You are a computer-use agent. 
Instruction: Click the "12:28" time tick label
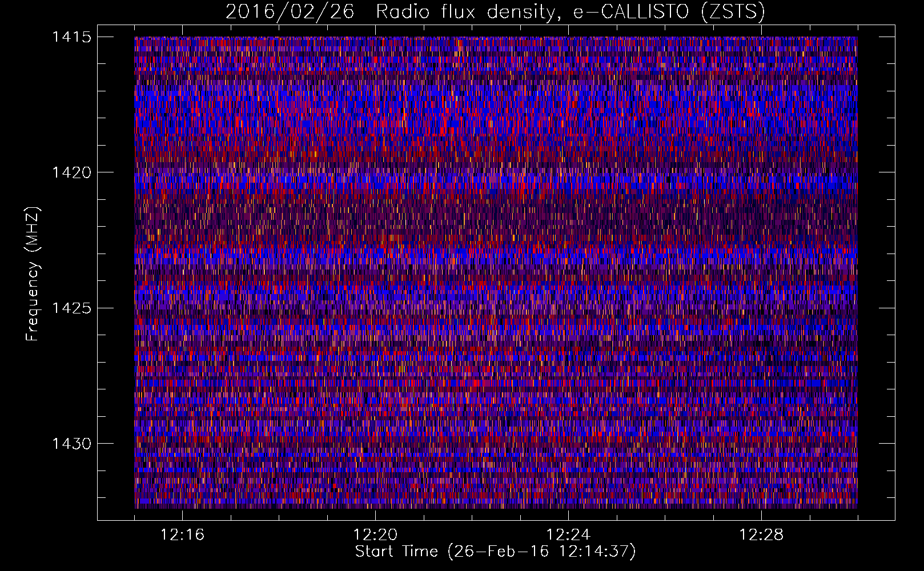pyautogui.click(x=761, y=535)
